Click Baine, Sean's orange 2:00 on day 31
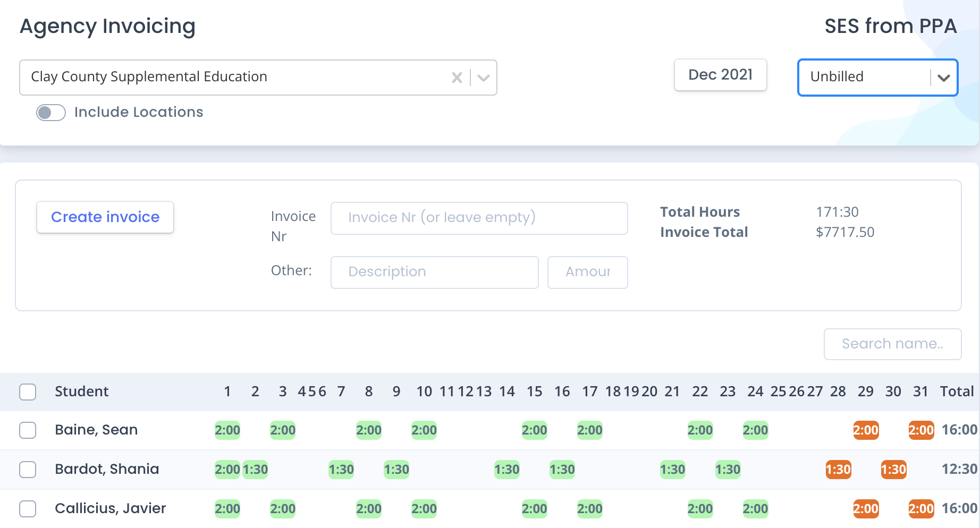980x528 pixels. 921,430
